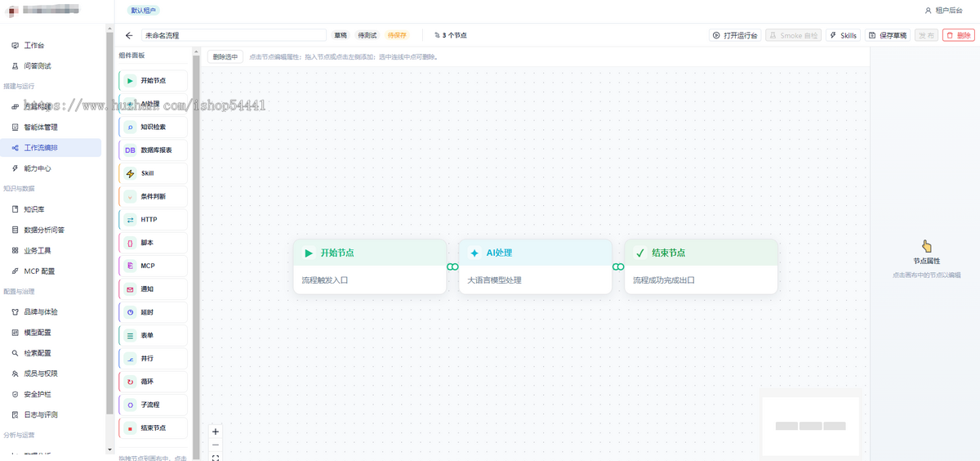Select the HTTP component

click(153, 220)
